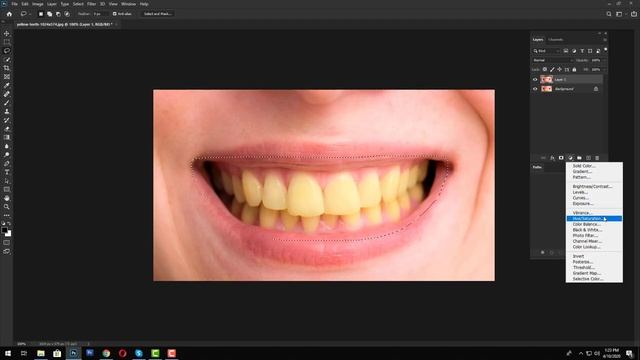This screenshot has width=640, height=360.
Task: Choose Intersect with selection mode
Action: (x=67, y=14)
